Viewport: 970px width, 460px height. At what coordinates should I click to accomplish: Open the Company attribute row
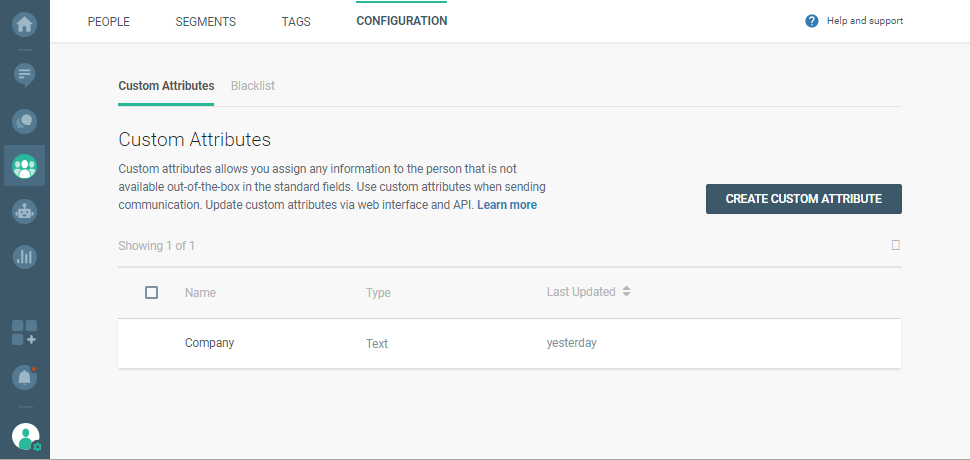point(209,343)
